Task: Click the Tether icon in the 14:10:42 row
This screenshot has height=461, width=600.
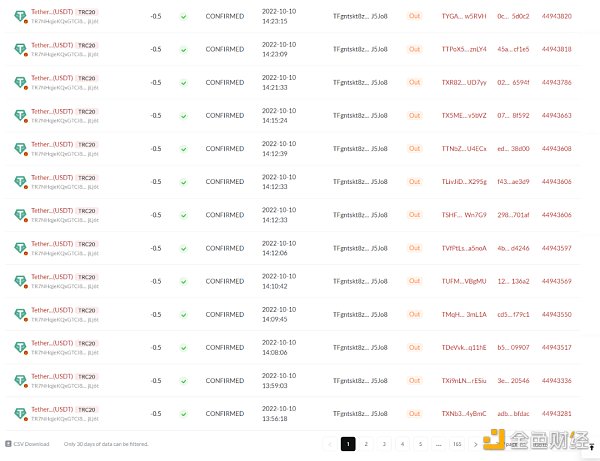Action: tap(20, 281)
